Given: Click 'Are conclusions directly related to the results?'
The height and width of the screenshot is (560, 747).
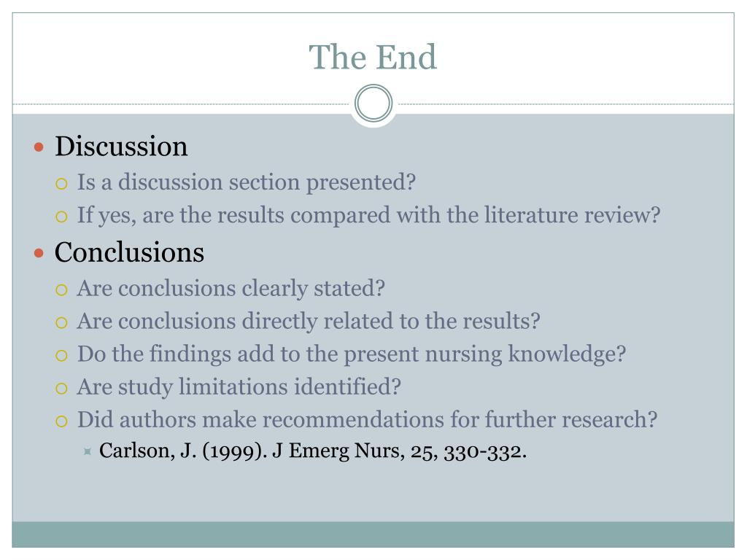Looking at the screenshot, I should tap(309, 322).
